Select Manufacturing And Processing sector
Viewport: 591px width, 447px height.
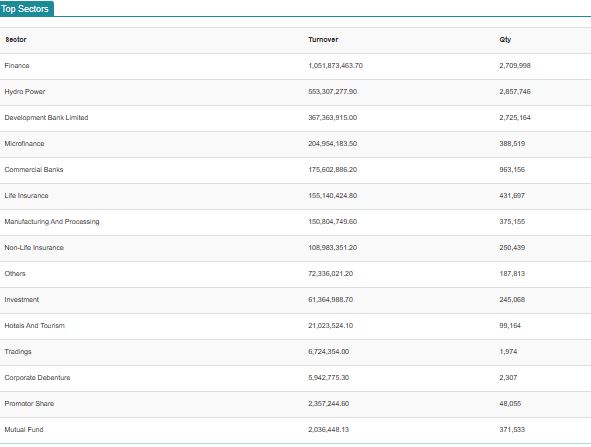coord(52,222)
